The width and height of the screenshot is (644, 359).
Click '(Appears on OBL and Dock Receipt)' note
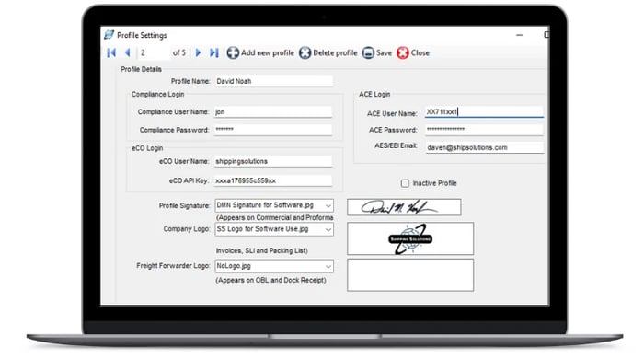tap(271, 280)
